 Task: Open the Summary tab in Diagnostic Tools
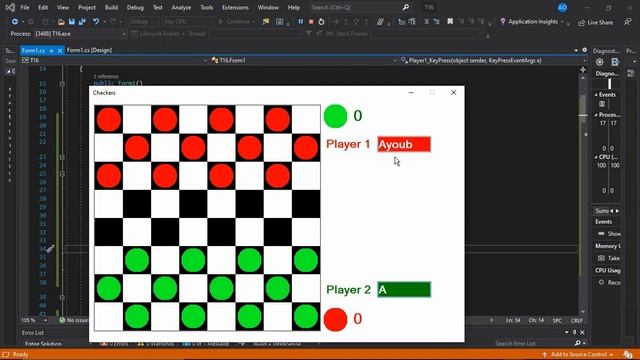[602, 211]
